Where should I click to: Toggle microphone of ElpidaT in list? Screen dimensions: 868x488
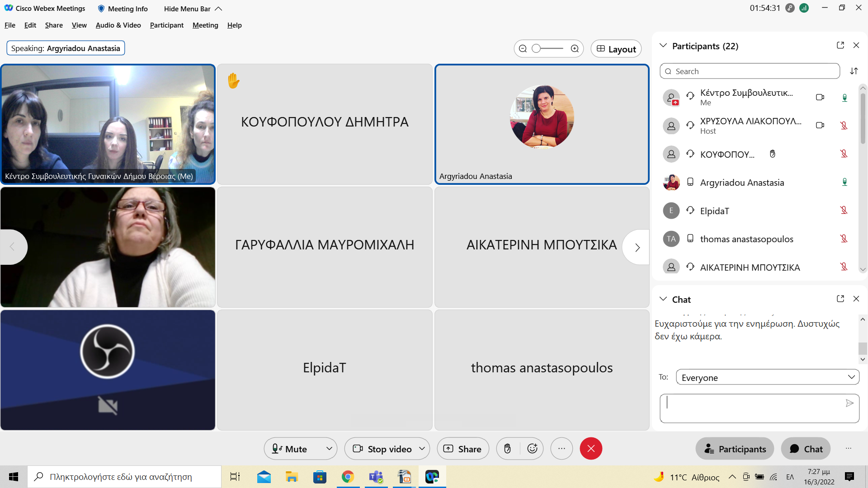click(x=844, y=210)
